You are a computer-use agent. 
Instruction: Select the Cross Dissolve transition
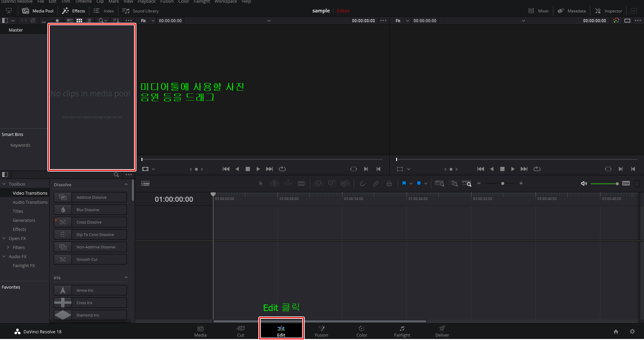(x=90, y=222)
